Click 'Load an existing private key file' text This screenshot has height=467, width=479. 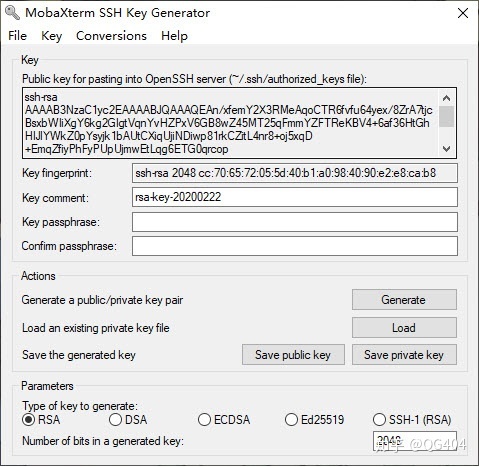pos(96,328)
